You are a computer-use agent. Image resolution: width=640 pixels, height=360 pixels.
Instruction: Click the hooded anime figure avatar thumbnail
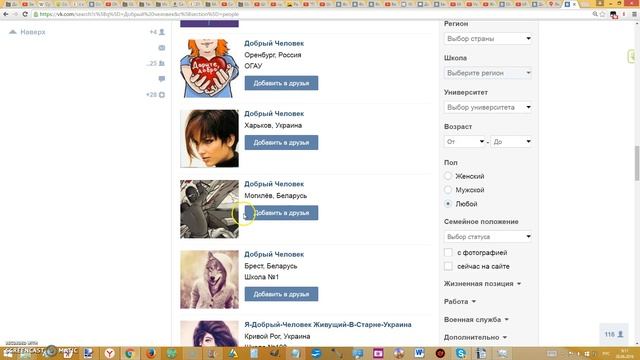coord(209,209)
